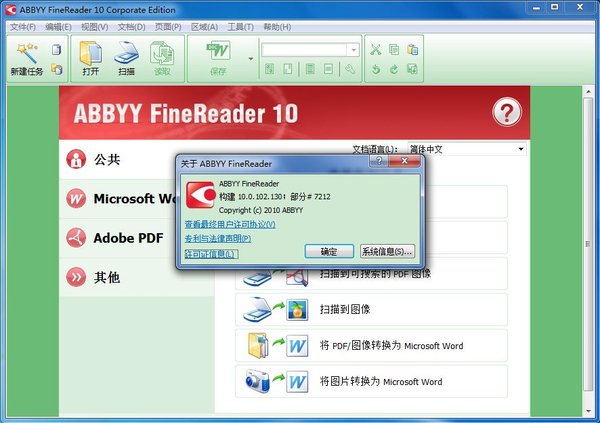Click the 新建任务 magic wand icon
The height and width of the screenshot is (423, 600).
pyautogui.click(x=27, y=53)
